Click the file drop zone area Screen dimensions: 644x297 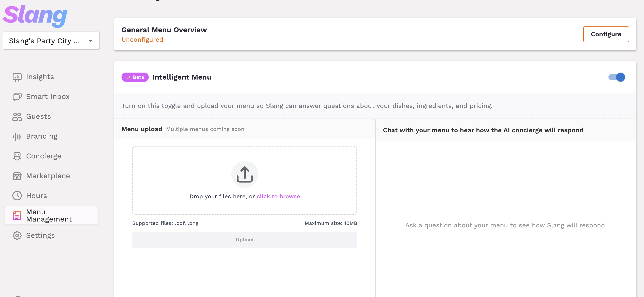245,180
